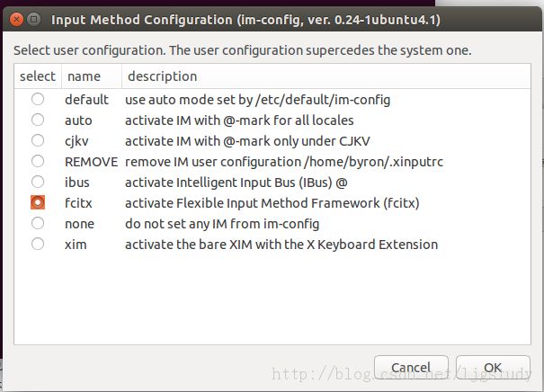Click the Cancel button

[411, 368]
